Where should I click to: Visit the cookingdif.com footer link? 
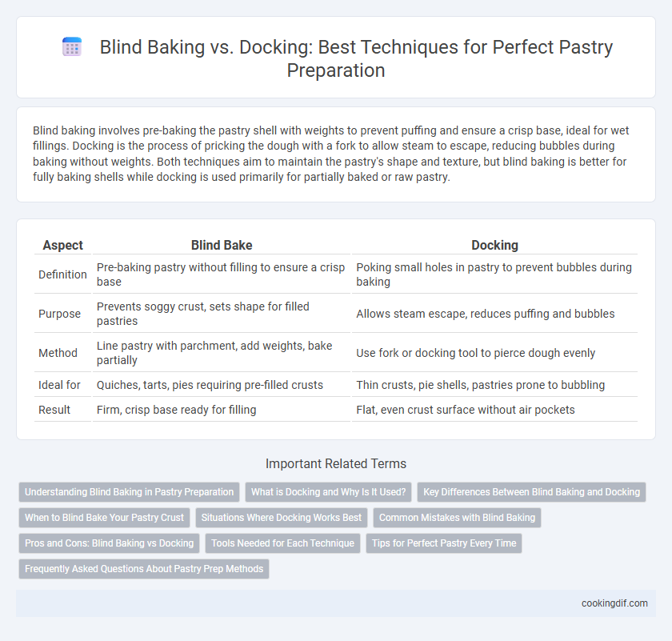(x=614, y=603)
